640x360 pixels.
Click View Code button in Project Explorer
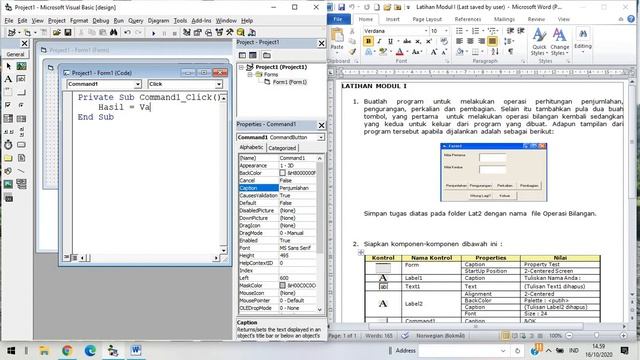tap(242, 55)
